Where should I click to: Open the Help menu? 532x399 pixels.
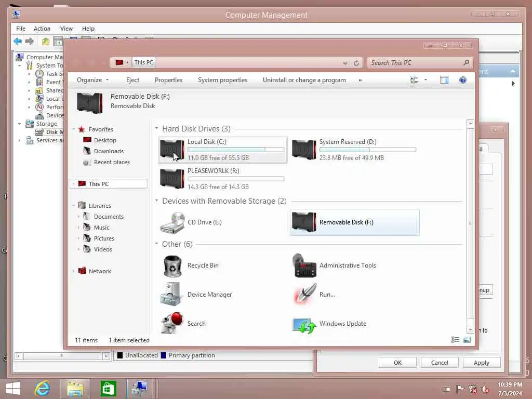(x=88, y=29)
